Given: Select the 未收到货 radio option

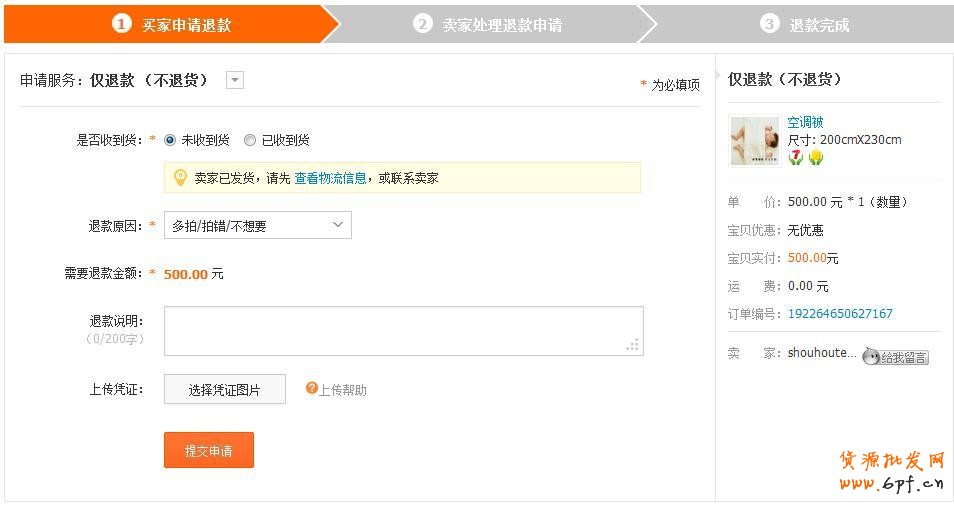Looking at the screenshot, I should coord(170,140).
